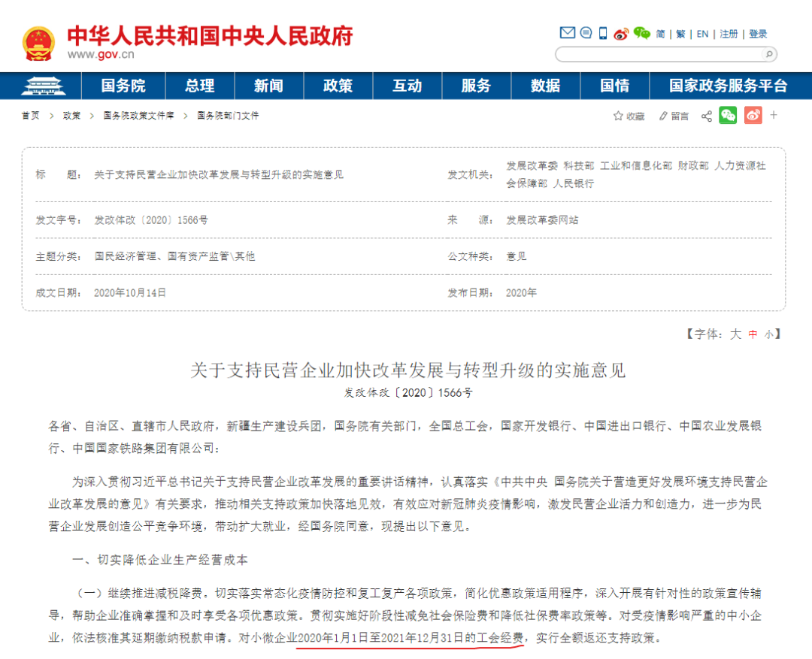The width and height of the screenshot is (812, 659).
Task: Open the 国务院 navigation tab
Action: [x=123, y=86]
